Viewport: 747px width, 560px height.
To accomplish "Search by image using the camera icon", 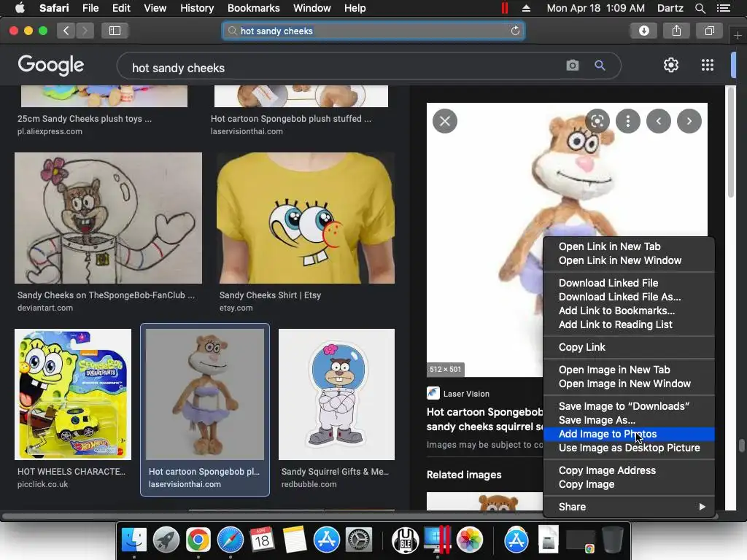I will [572, 65].
